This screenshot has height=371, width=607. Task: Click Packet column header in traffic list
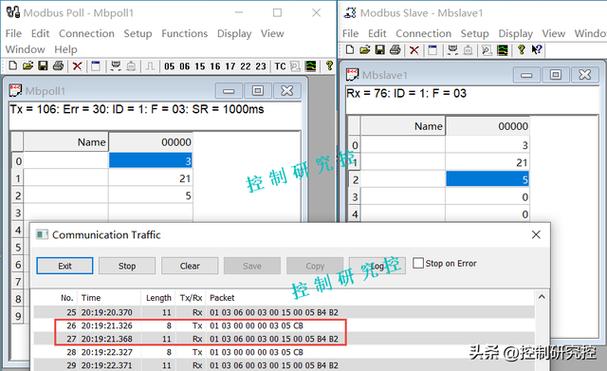(222, 298)
